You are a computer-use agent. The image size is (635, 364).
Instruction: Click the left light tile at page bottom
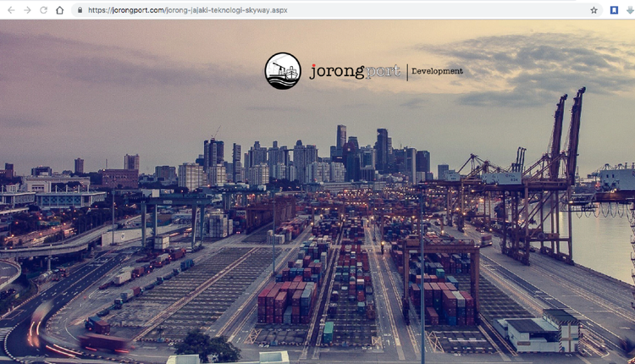[183, 359]
